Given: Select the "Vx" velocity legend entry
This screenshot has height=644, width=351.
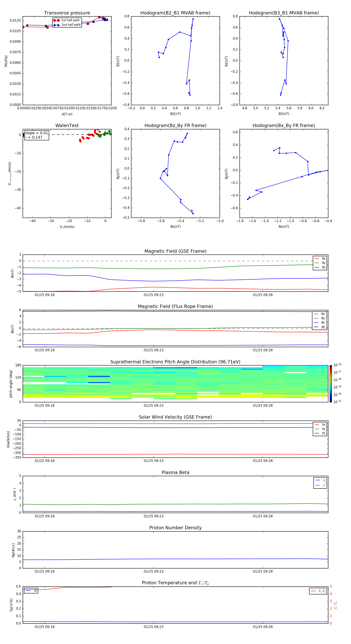Looking at the screenshot, I should [x=320, y=424].
